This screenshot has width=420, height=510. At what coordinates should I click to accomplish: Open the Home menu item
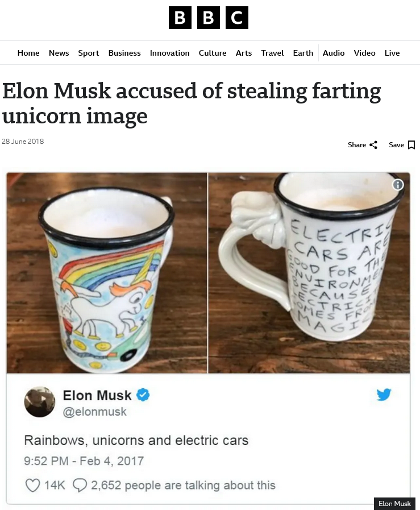click(28, 53)
